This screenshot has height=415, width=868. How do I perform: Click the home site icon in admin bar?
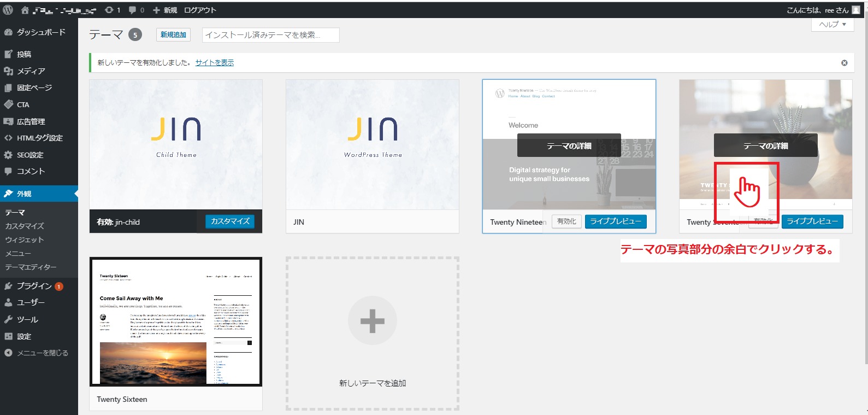click(25, 10)
